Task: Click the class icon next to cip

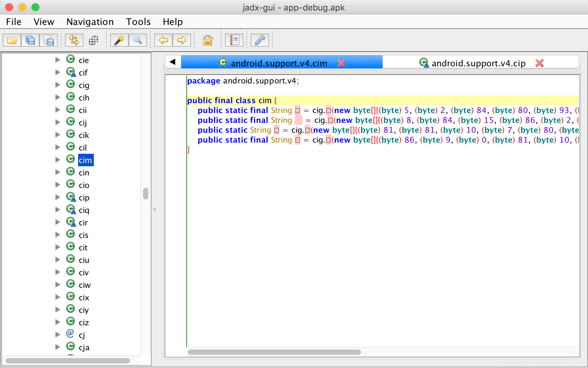Action: pyautogui.click(x=71, y=197)
